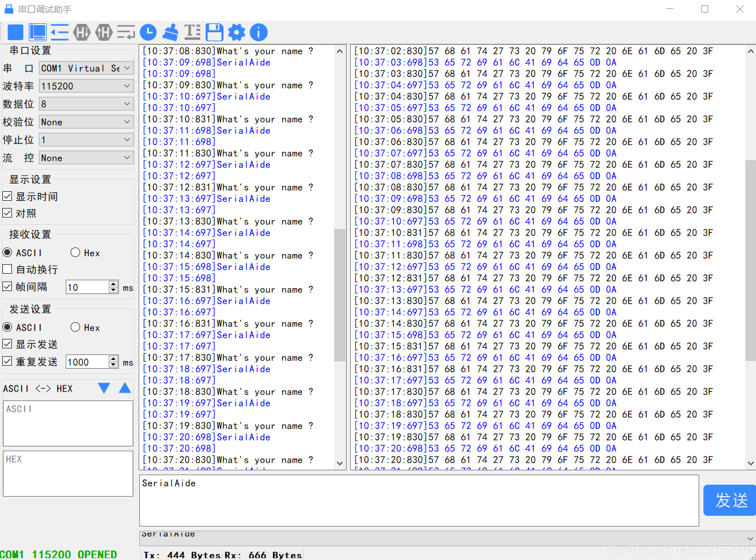The image size is (756, 560).
Task: Click the [10:37:08:830]What's your name ? line
Action: click(228, 51)
